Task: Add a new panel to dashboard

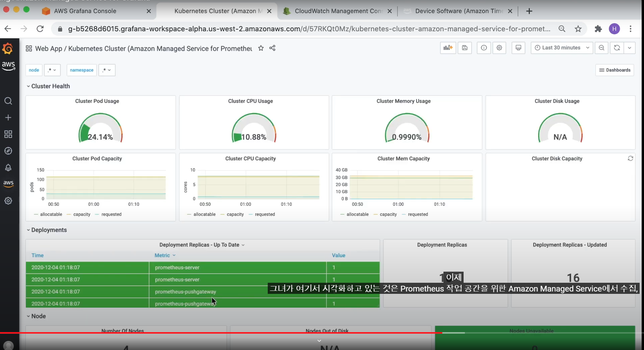Action: pyautogui.click(x=448, y=48)
